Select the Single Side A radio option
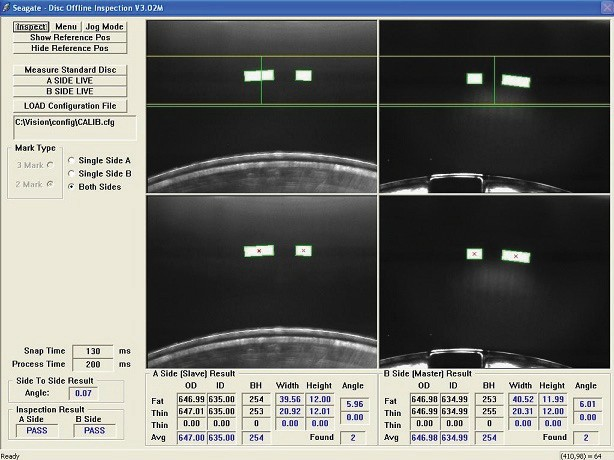Screen dimensions: 614x460 [70, 160]
